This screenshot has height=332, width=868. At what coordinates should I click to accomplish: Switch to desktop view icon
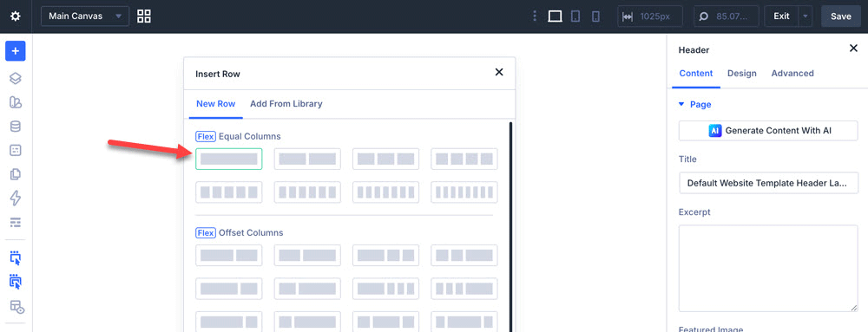coord(555,16)
